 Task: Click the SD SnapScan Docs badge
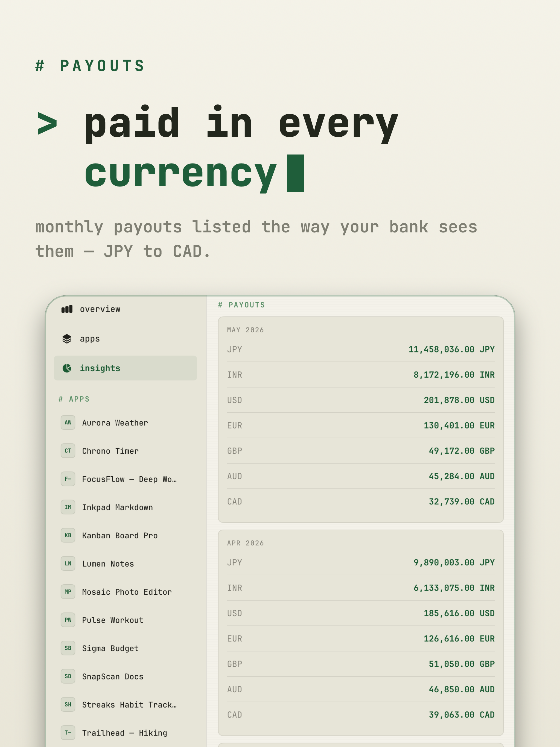68,676
